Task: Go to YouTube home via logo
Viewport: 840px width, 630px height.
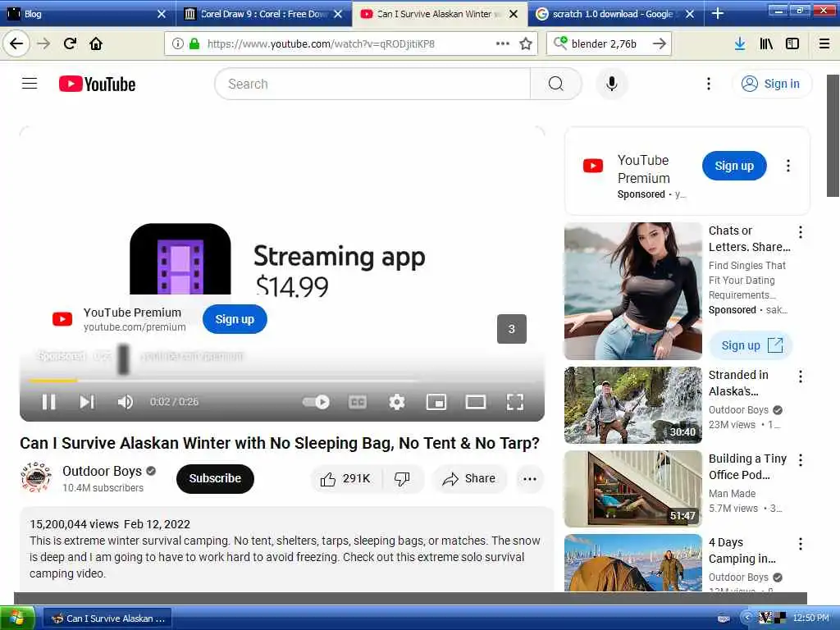Action: coord(97,84)
